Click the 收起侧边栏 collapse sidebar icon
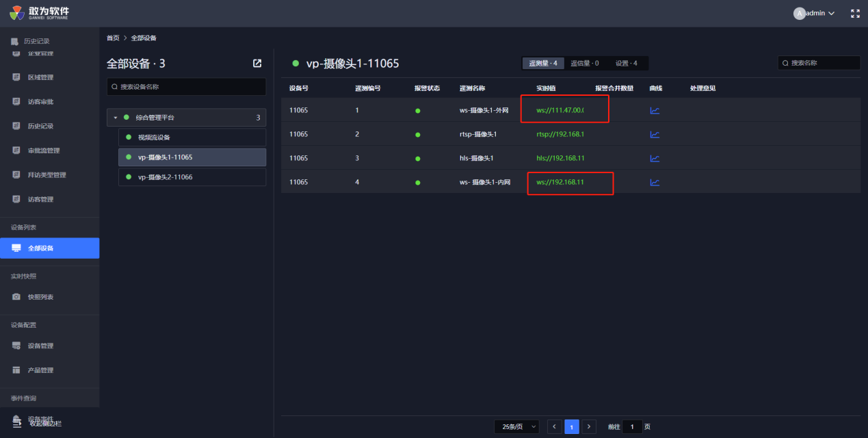 16,422
